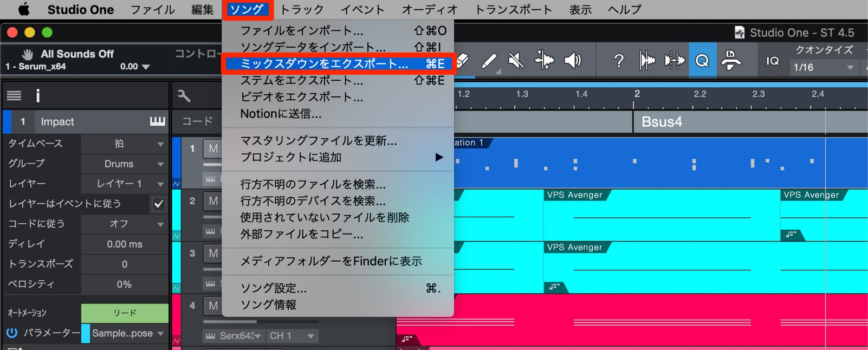The height and width of the screenshot is (350, 868).
Task: Choose ミックスダウンをエクスポート menu item
Action: point(338,64)
